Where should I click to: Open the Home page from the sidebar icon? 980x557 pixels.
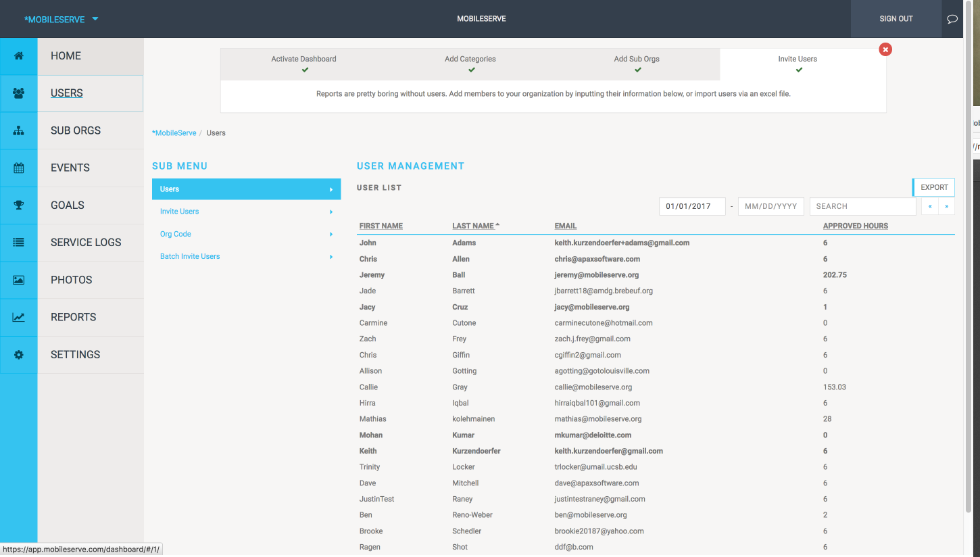(x=18, y=56)
